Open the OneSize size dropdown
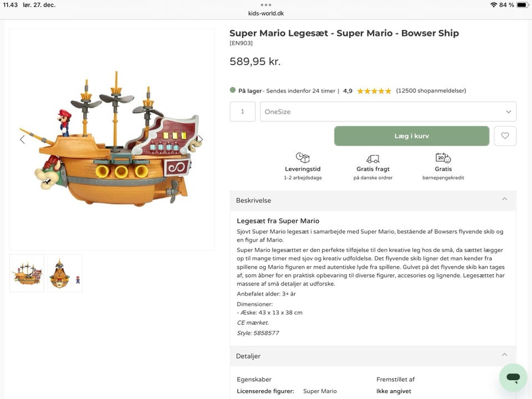532x399 pixels. coord(388,111)
